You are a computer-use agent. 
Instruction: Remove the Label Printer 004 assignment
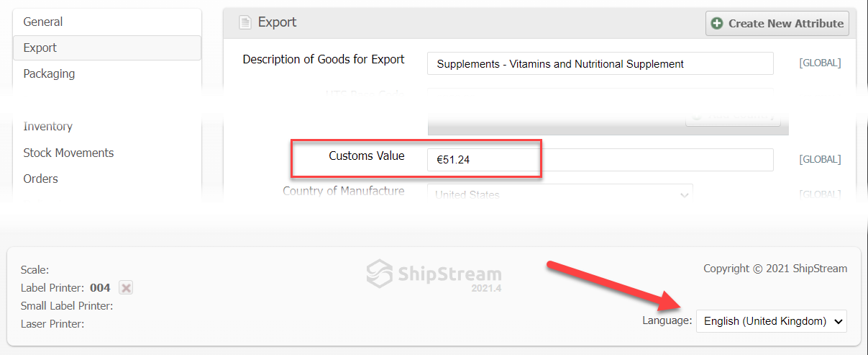(x=126, y=288)
